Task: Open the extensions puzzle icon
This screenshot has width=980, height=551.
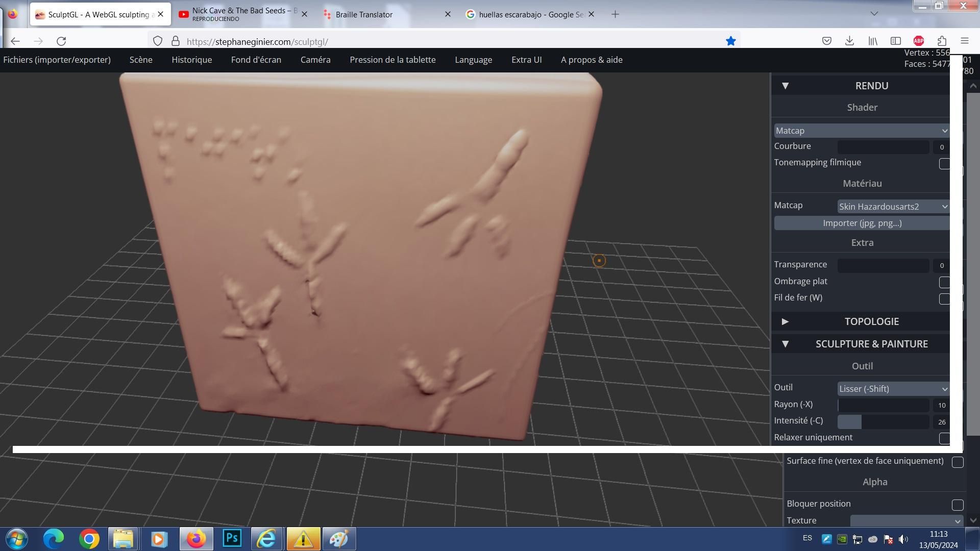Action: point(942,41)
